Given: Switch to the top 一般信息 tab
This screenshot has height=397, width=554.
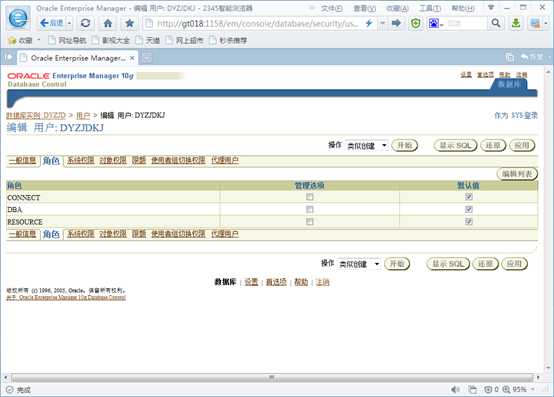Looking at the screenshot, I should (x=22, y=160).
